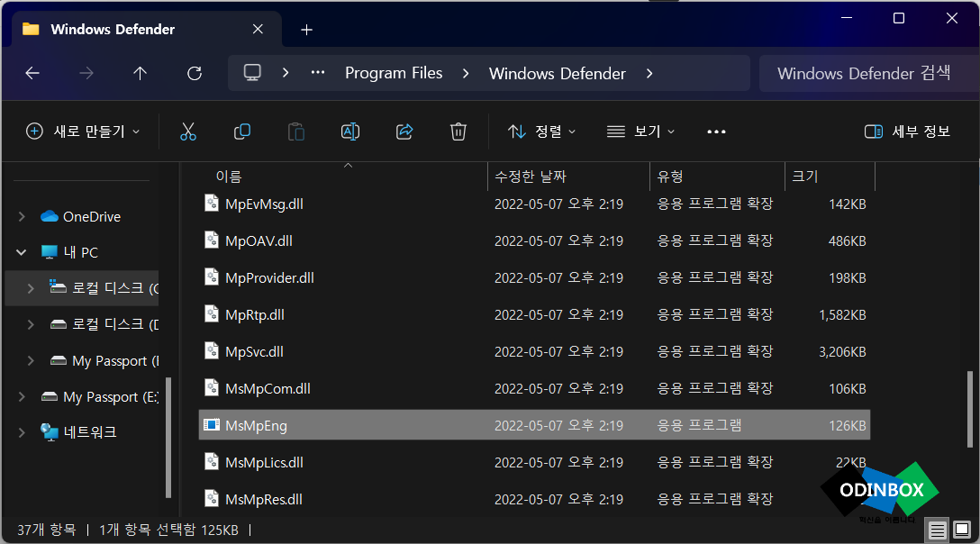The image size is (980, 544).
Task: Open the 보기 view dropdown
Action: (x=640, y=131)
